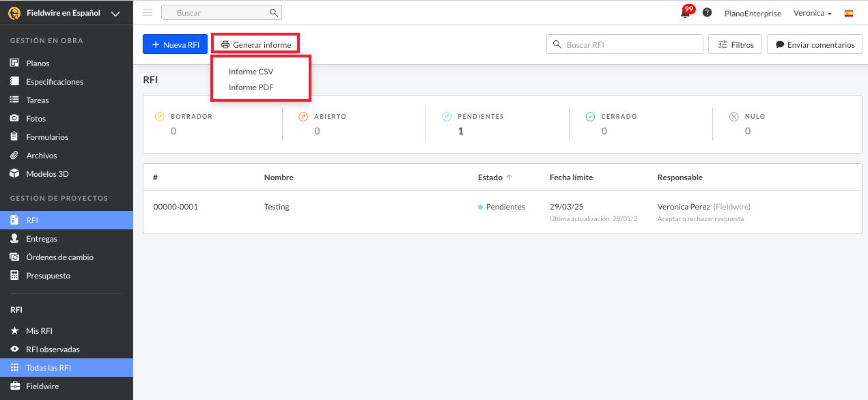868x400 pixels.
Task: Open Planos from the sidebar
Action: (38, 63)
